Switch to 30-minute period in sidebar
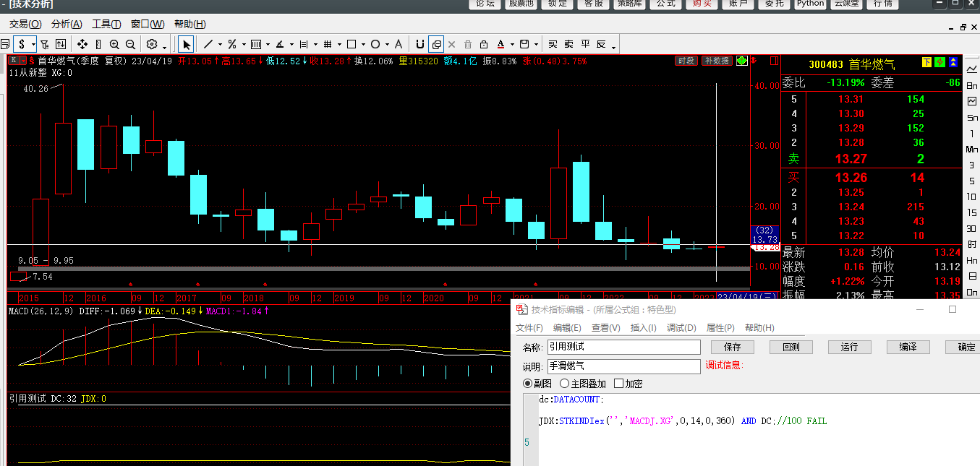The height and width of the screenshot is (466, 980). coord(972,228)
